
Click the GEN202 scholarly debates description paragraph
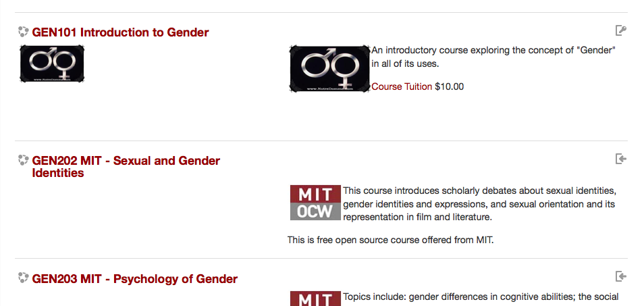(480, 204)
